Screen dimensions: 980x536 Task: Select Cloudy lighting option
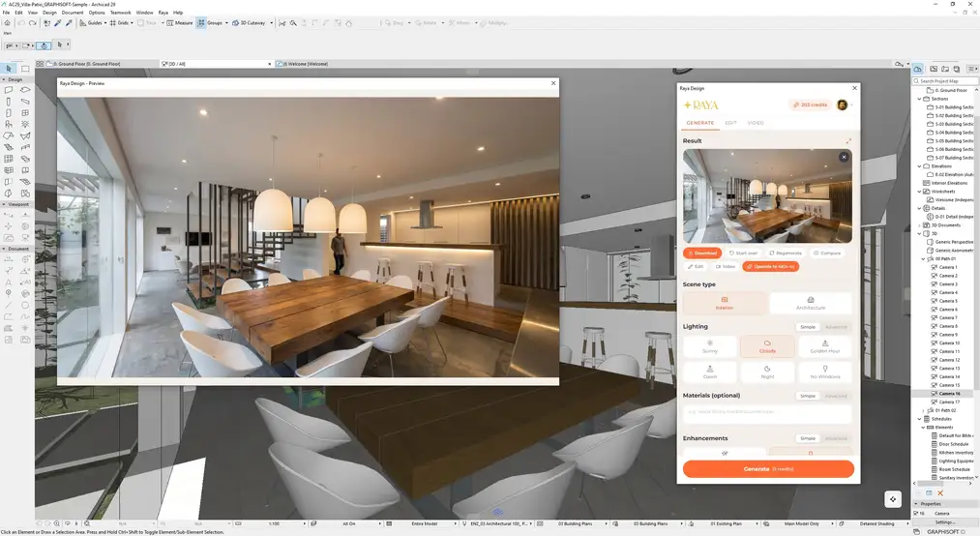(767, 346)
